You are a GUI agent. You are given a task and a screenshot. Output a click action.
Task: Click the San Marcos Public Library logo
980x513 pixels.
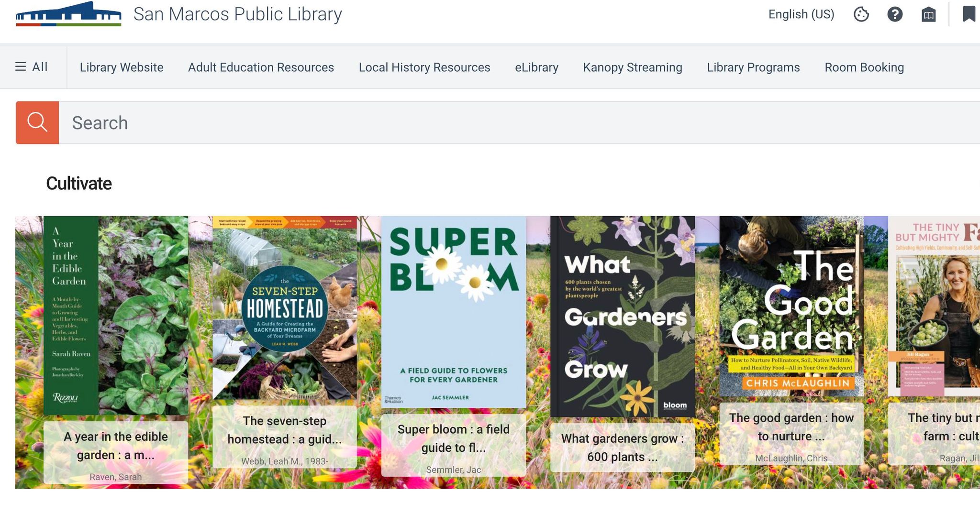click(68, 14)
